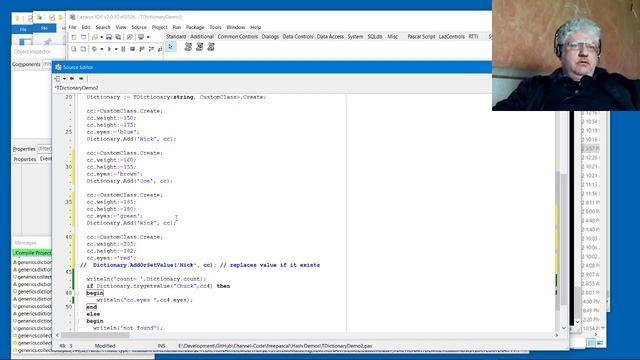Click the Step Out debug icon
The image size is (640, 360).
coord(160,49)
